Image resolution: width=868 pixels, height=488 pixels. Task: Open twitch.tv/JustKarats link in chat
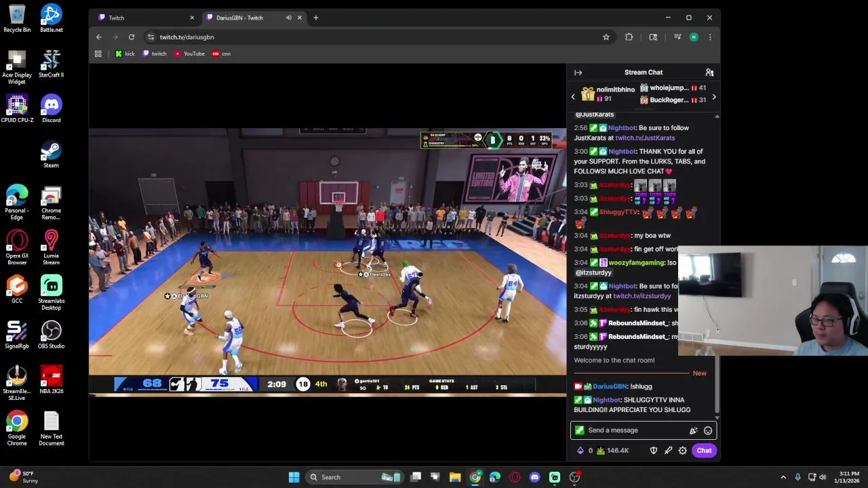pos(645,138)
